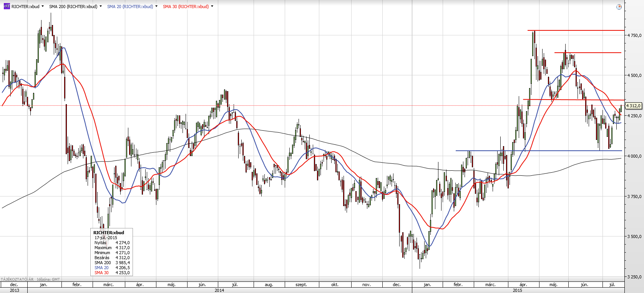Click the purple CFD instrument icon

pyautogui.click(x=7, y=6)
